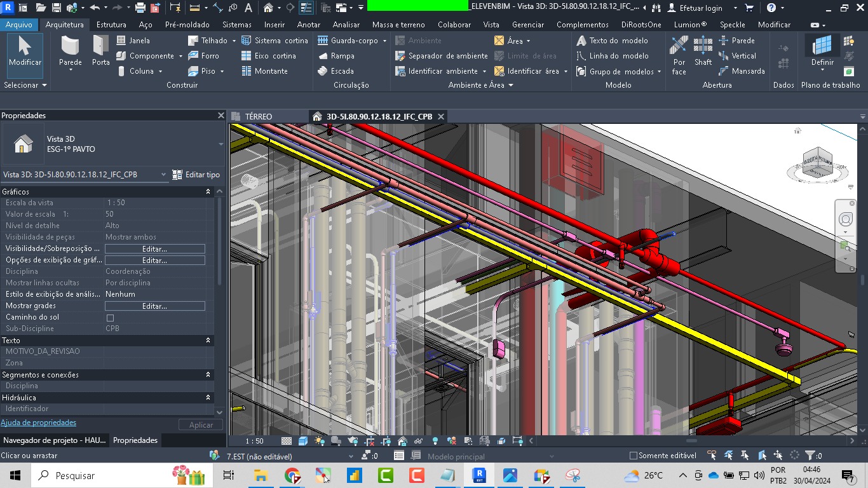
Task: Open the visual style cube icon
Action: click(x=303, y=441)
